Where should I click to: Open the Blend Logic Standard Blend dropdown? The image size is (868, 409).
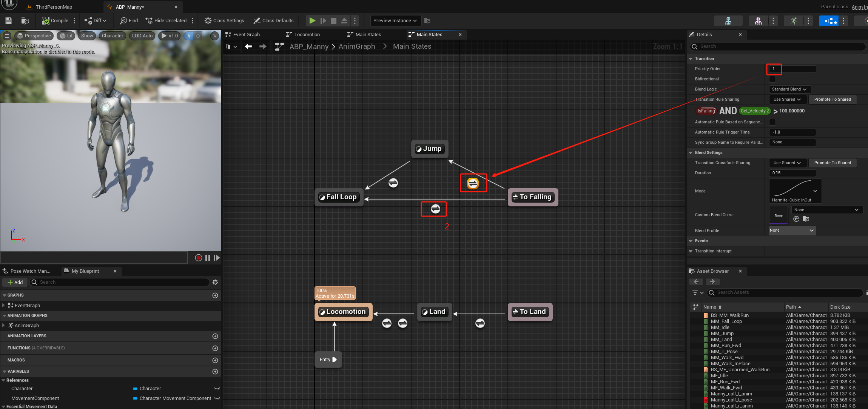(789, 89)
